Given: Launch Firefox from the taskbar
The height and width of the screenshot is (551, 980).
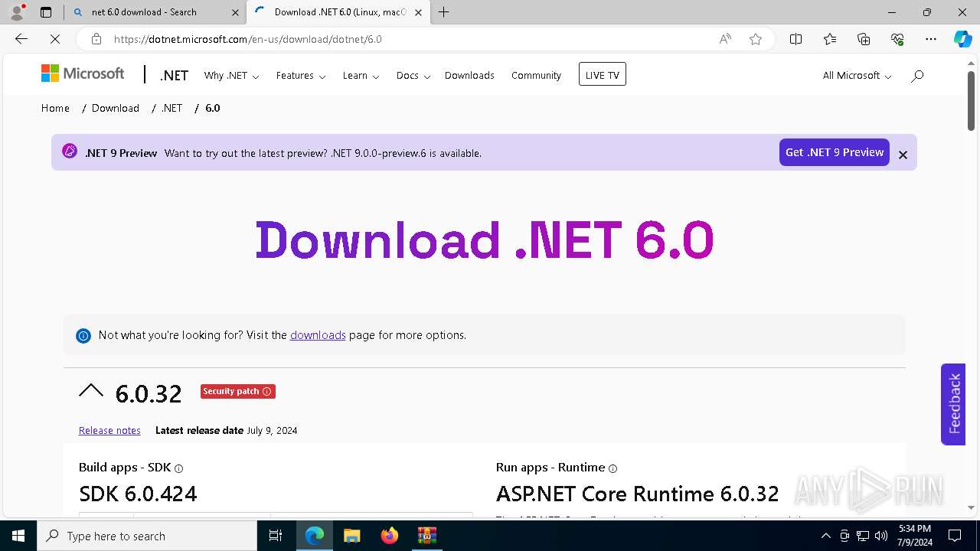Looking at the screenshot, I should 389,536.
